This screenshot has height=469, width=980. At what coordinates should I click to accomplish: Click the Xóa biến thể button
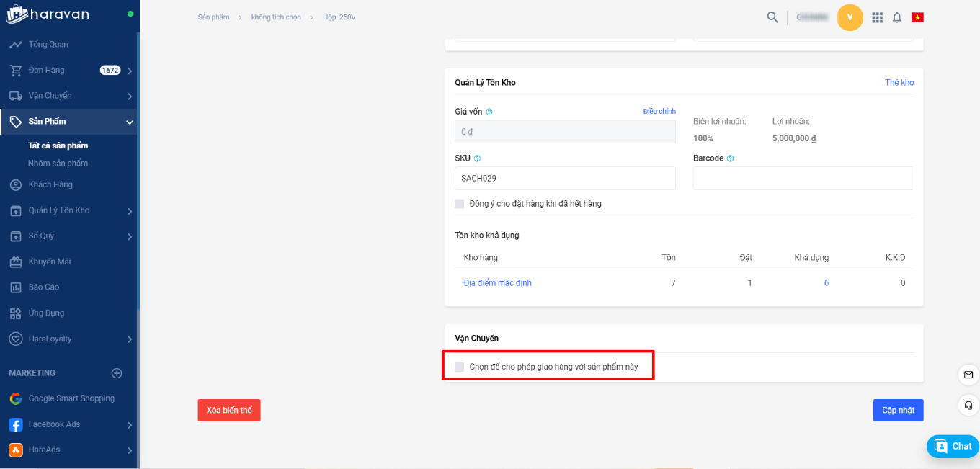click(229, 410)
